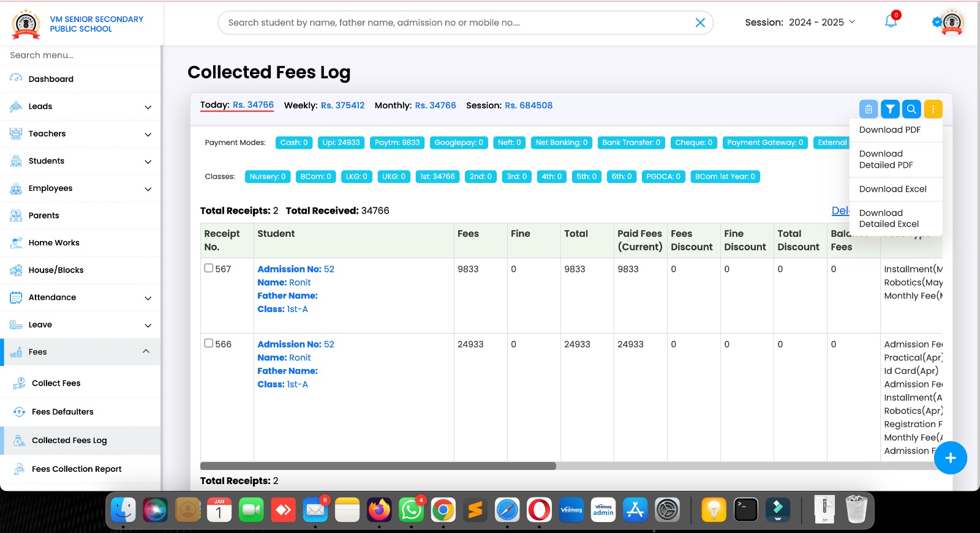Image resolution: width=980 pixels, height=533 pixels.
Task: Click the Nursery: 0 class badge
Action: click(268, 176)
